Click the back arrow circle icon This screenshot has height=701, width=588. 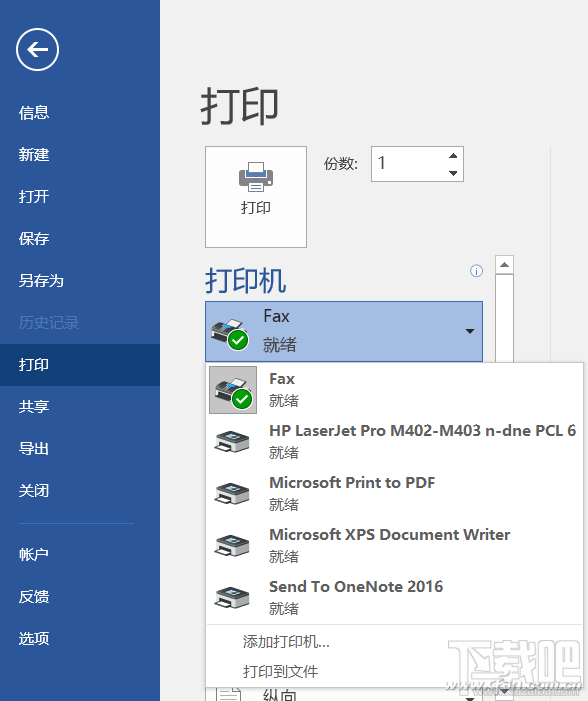38,50
